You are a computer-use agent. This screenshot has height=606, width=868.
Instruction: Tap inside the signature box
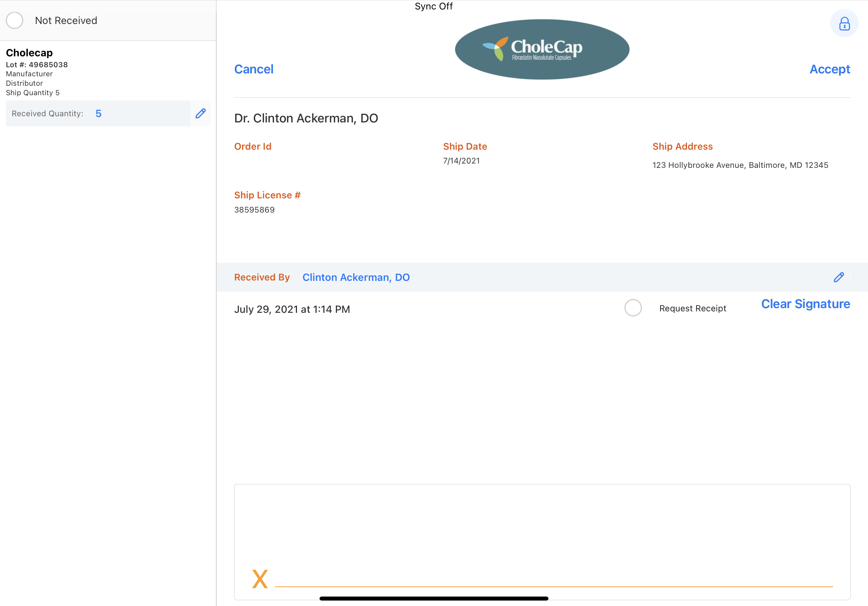pyautogui.click(x=542, y=529)
